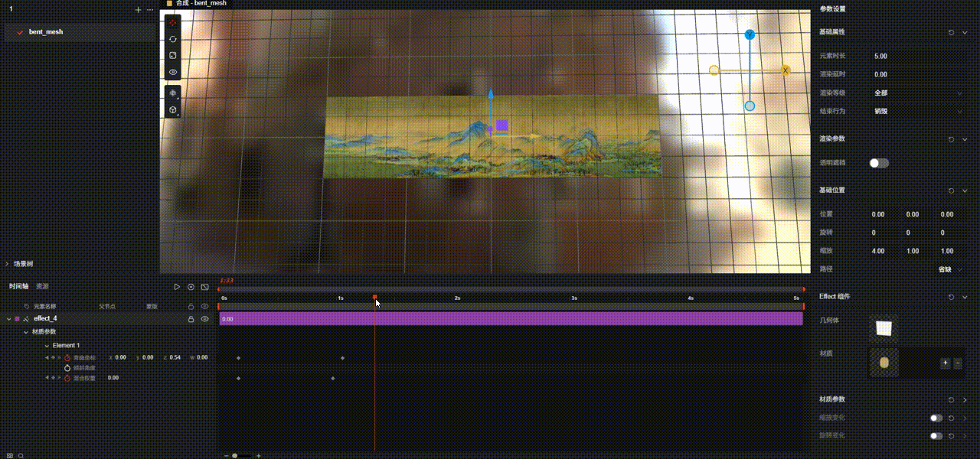This screenshot has height=459, width=980.
Task: Open the 渲染等级 dropdown
Action: pyautogui.click(x=917, y=93)
